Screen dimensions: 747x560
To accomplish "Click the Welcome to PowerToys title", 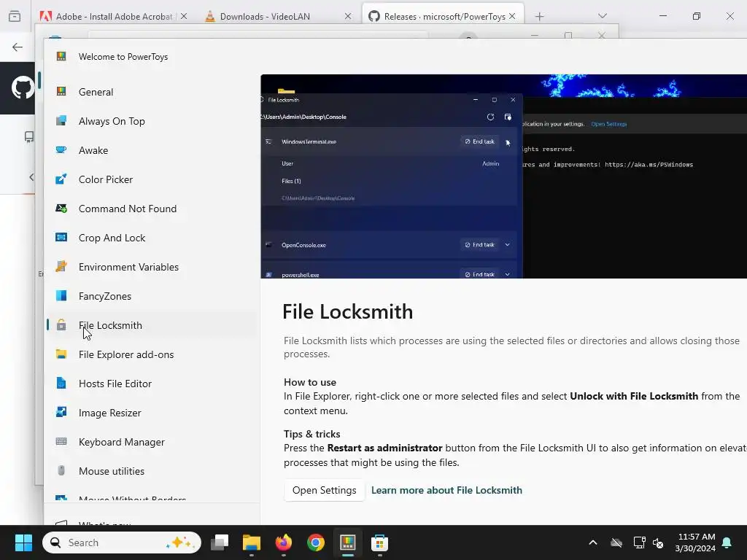I will 123,57.
